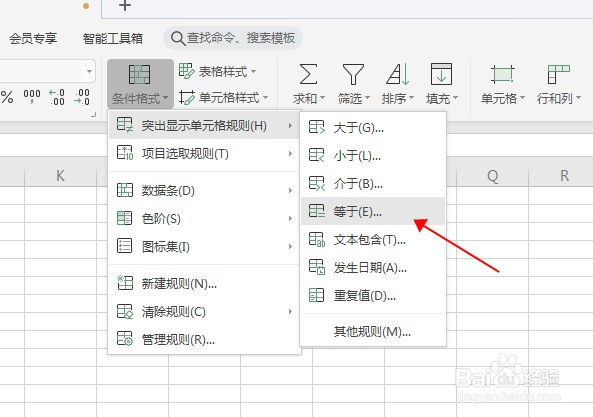Click the 单元格样式 cell style icon
593x417 pixels.
click(186, 98)
